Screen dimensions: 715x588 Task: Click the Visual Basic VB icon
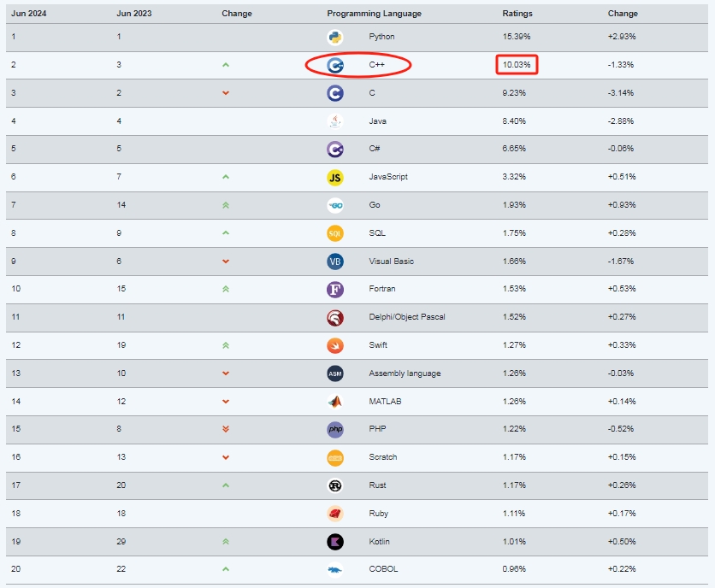point(335,262)
